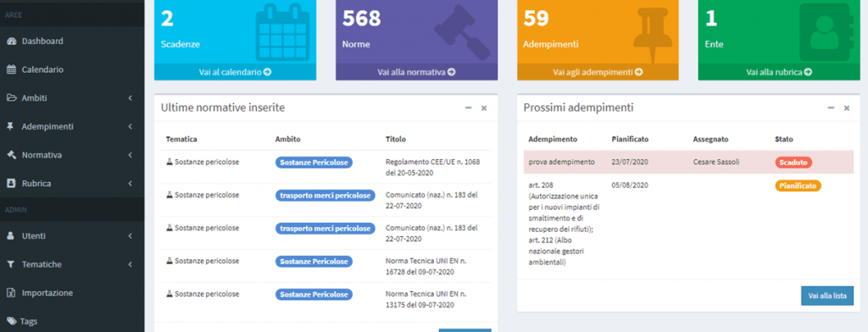868x332 pixels.
Task: Expand the Ambiti submenu chevron
Action: click(130, 98)
